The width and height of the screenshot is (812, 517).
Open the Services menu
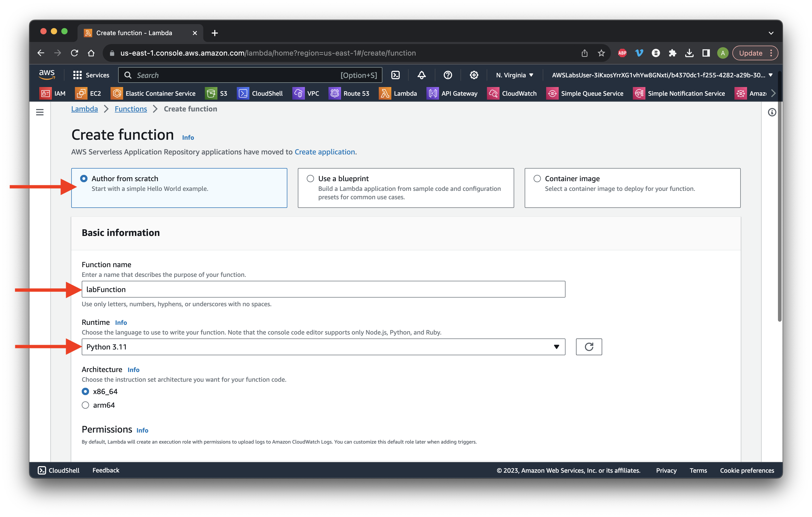click(91, 75)
